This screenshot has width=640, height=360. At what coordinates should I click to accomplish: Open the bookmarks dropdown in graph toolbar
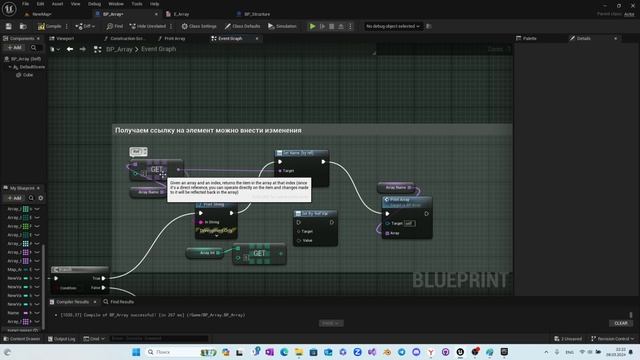(55, 49)
